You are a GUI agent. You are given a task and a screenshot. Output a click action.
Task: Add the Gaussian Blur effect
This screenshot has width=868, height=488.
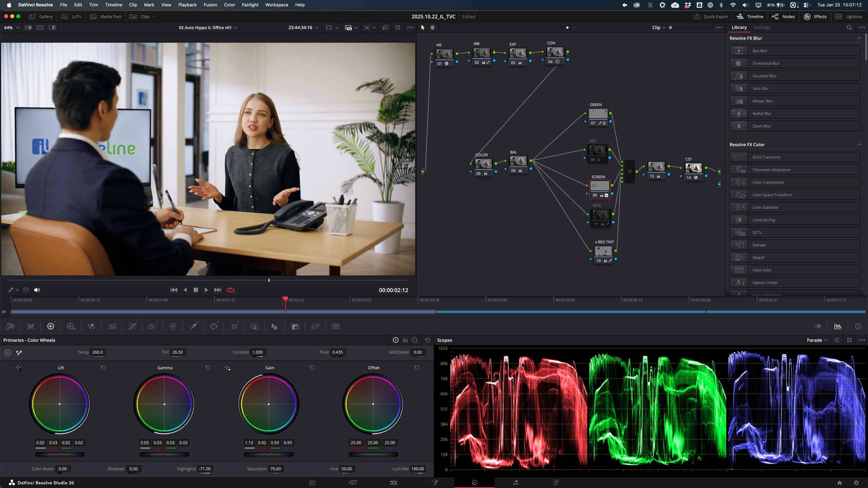point(794,76)
